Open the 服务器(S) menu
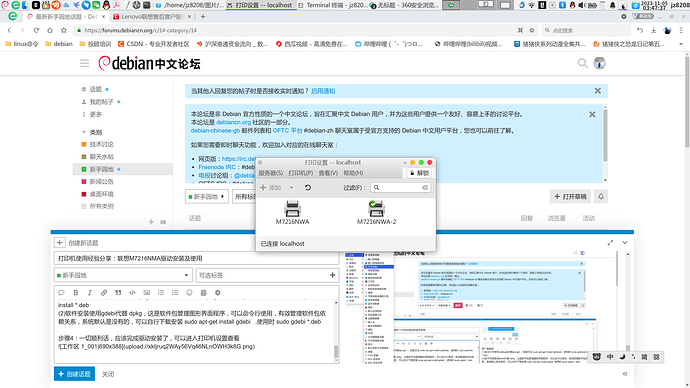Image resolution: width=690 pixels, height=388 pixels. click(271, 173)
